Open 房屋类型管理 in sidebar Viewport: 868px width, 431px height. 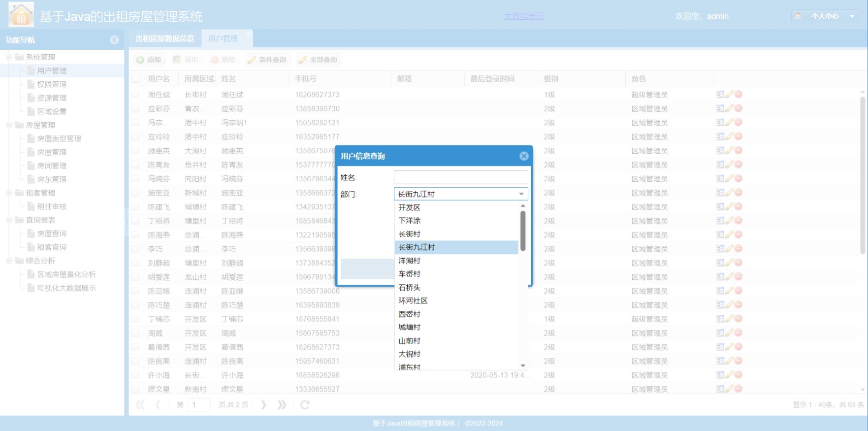pyautogui.click(x=59, y=139)
